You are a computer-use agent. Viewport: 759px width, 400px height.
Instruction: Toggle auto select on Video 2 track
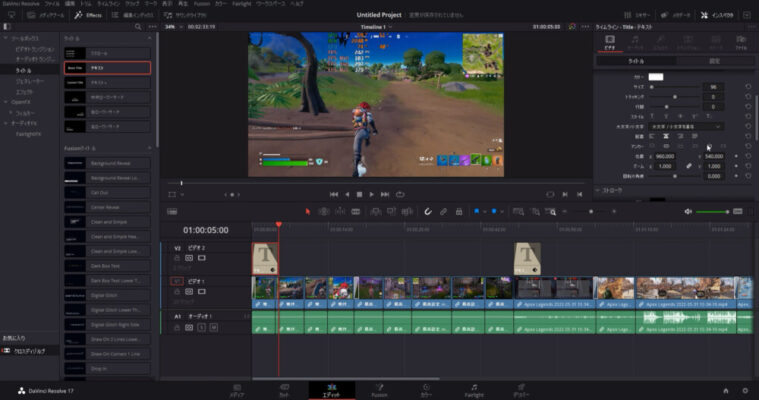189,258
